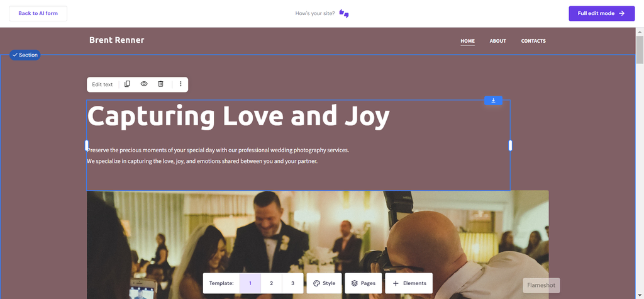This screenshot has height=299, width=644.
Task: Click Back to AI form button
Action: [38, 14]
